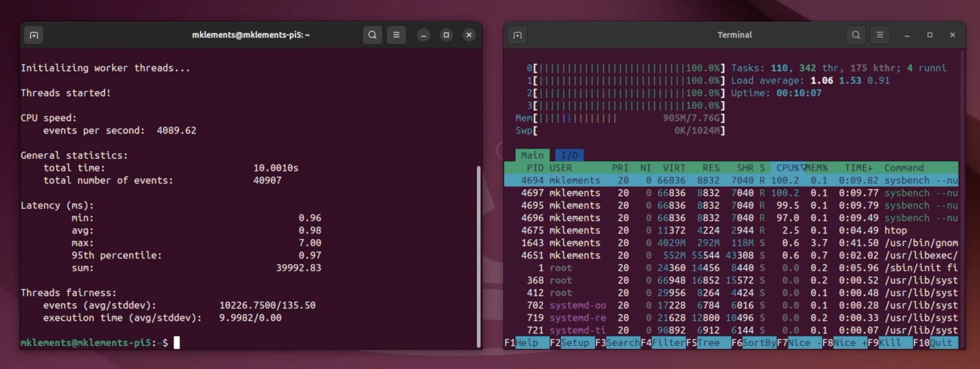Screen dimensions: 980x369
Task: Open new tab in left terminal window
Action: coord(34,35)
